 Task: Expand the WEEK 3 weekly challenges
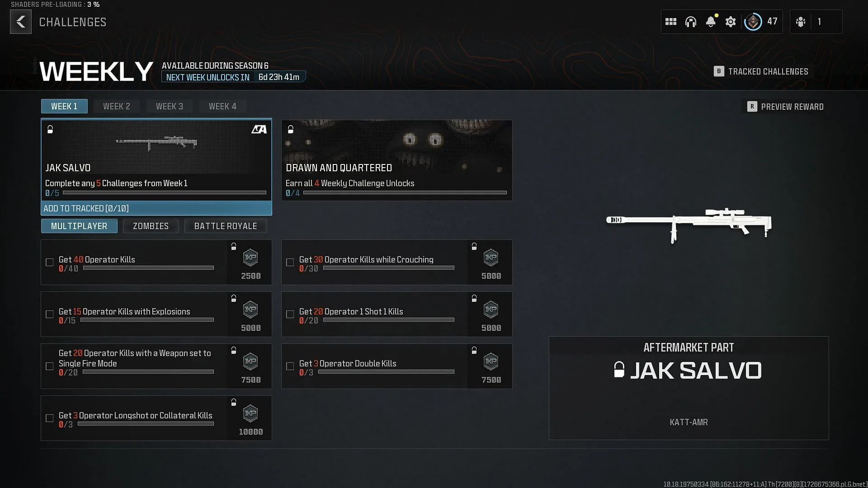point(170,106)
